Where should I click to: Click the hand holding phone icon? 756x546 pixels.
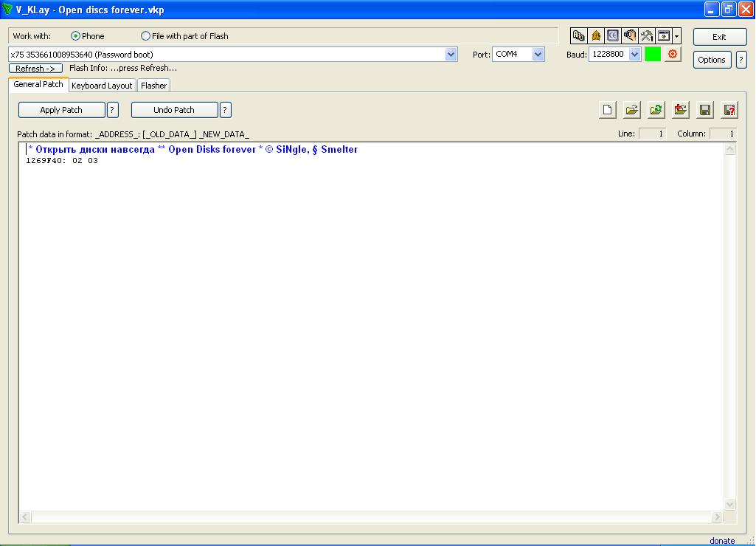[x=630, y=35]
